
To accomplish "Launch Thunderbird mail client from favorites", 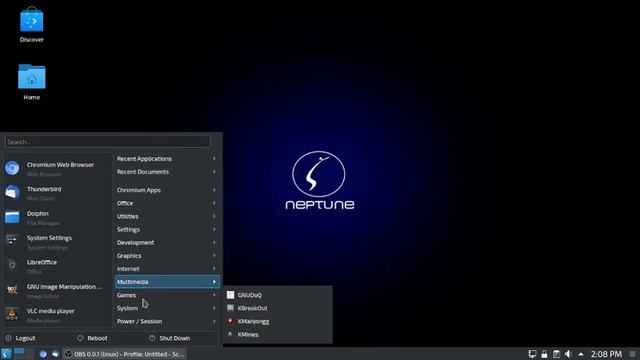I will (57, 193).
